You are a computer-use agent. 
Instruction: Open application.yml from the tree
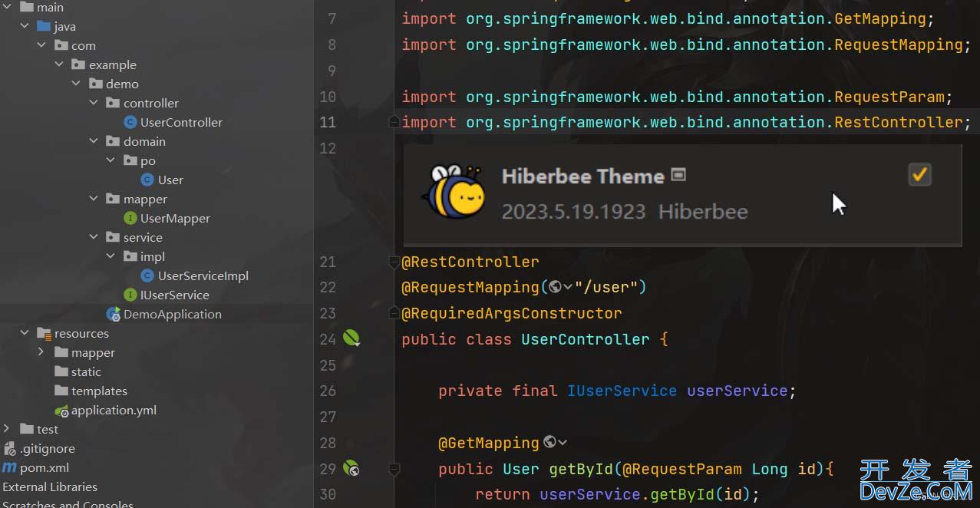click(x=114, y=410)
